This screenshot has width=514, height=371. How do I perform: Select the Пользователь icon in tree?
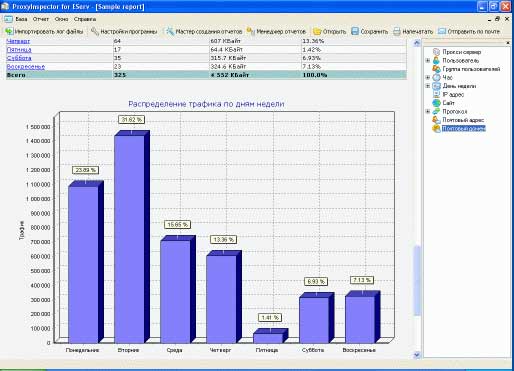pyautogui.click(x=436, y=60)
